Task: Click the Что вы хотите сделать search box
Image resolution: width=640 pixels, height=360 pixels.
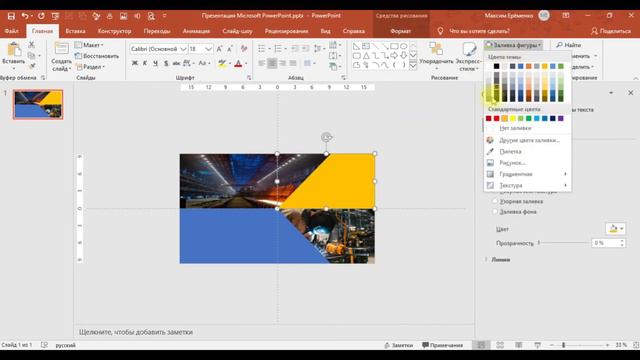Action: pyautogui.click(x=479, y=31)
